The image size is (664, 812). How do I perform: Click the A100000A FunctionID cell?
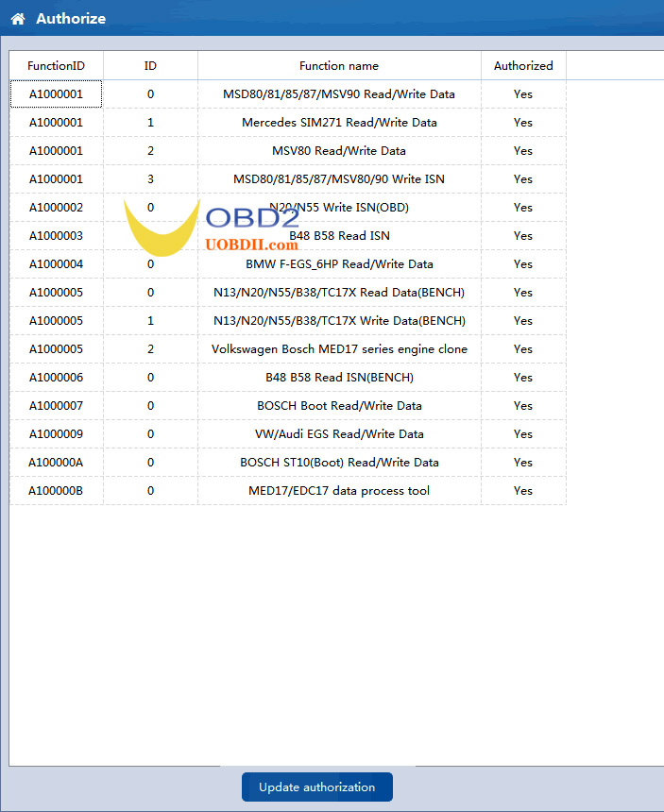(56, 462)
